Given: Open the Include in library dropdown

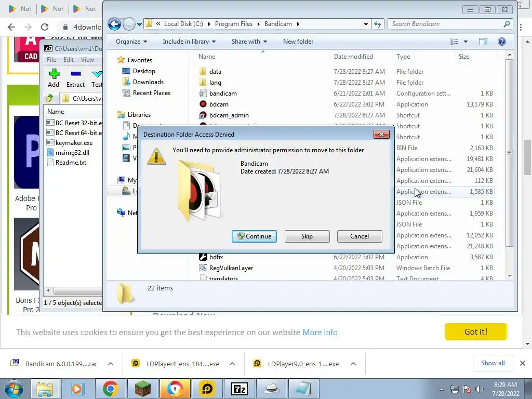Looking at the screenshot, I should 189,42.
